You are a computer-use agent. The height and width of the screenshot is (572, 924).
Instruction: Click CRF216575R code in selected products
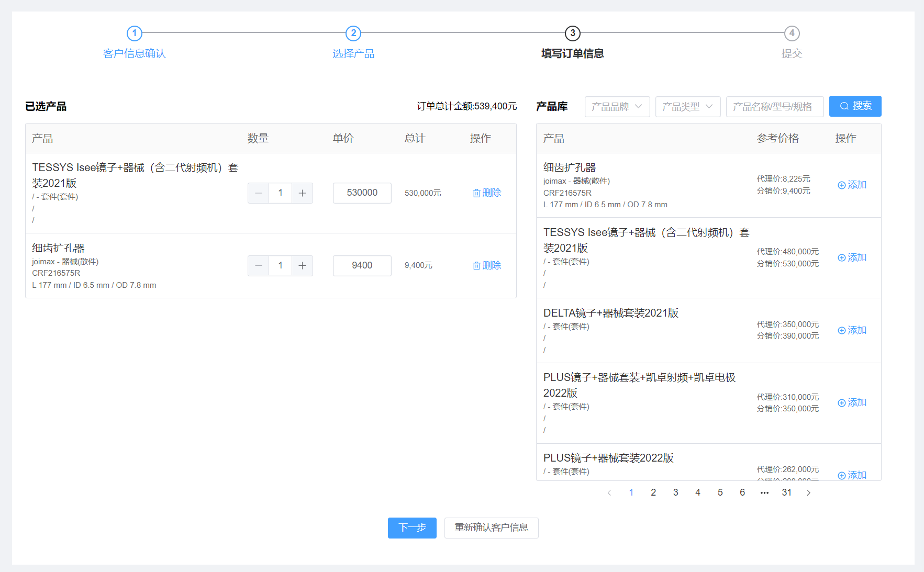point(56,273)
